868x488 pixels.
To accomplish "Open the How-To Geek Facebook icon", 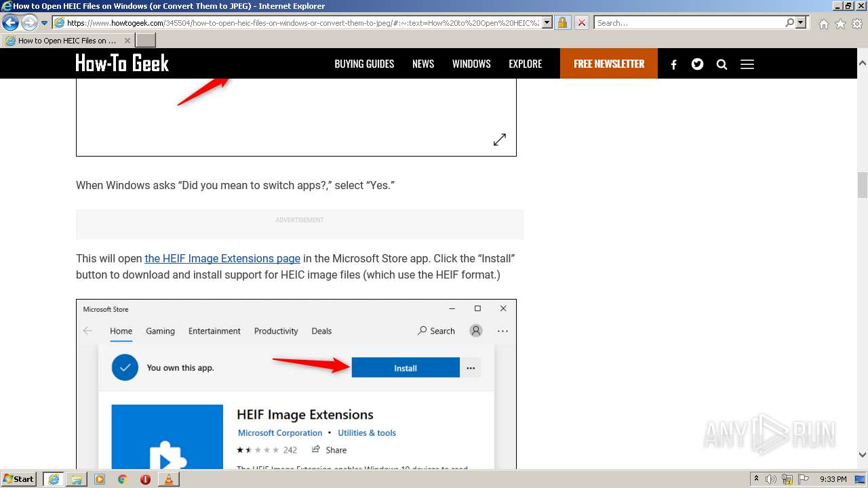I will [x=673, y=64].
